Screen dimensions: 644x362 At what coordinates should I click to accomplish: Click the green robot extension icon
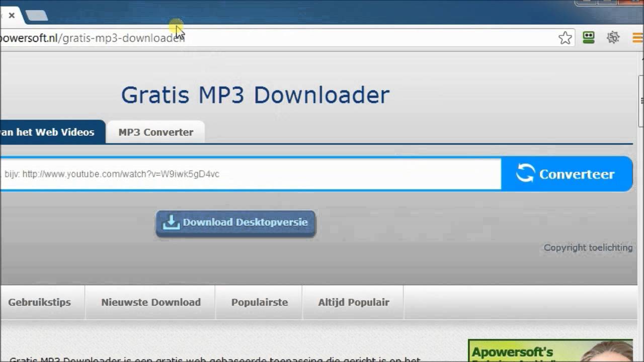[x=589, y=37]
